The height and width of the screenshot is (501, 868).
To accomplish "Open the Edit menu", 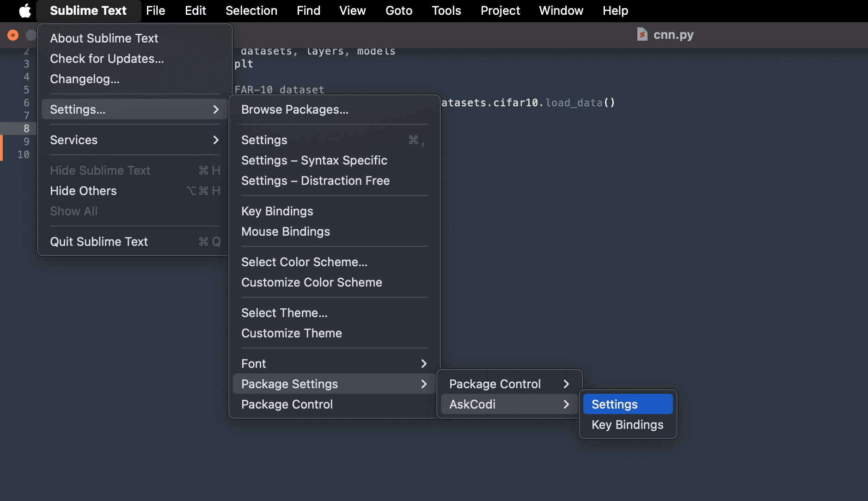I will coord(196,10).
